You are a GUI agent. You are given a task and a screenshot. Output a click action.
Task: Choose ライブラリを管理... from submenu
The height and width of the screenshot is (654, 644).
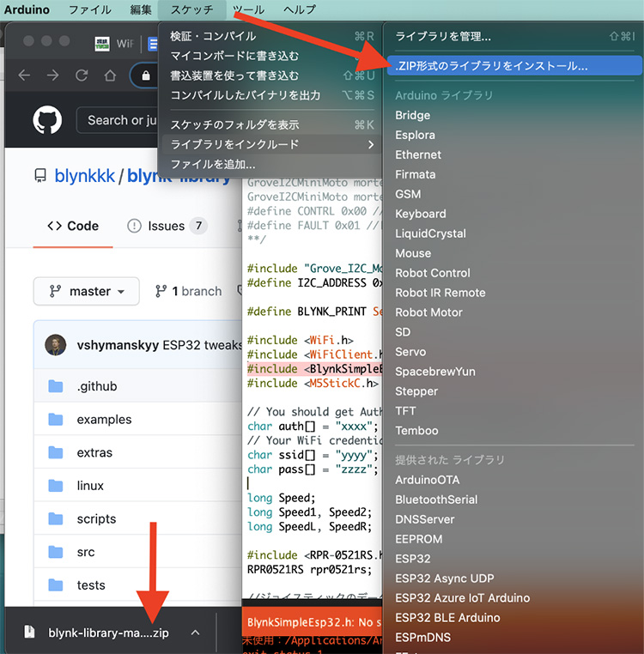pyautogui.click(x=514, y=36)
